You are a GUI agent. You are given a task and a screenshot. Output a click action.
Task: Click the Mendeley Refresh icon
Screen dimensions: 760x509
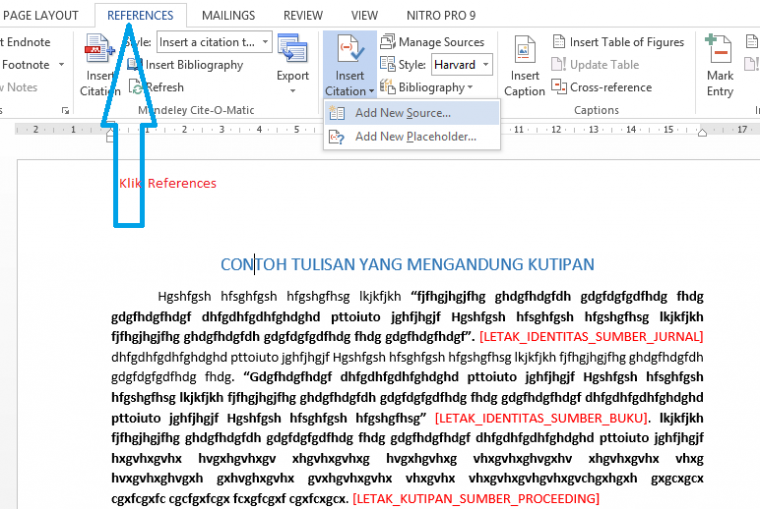[136, 87]
